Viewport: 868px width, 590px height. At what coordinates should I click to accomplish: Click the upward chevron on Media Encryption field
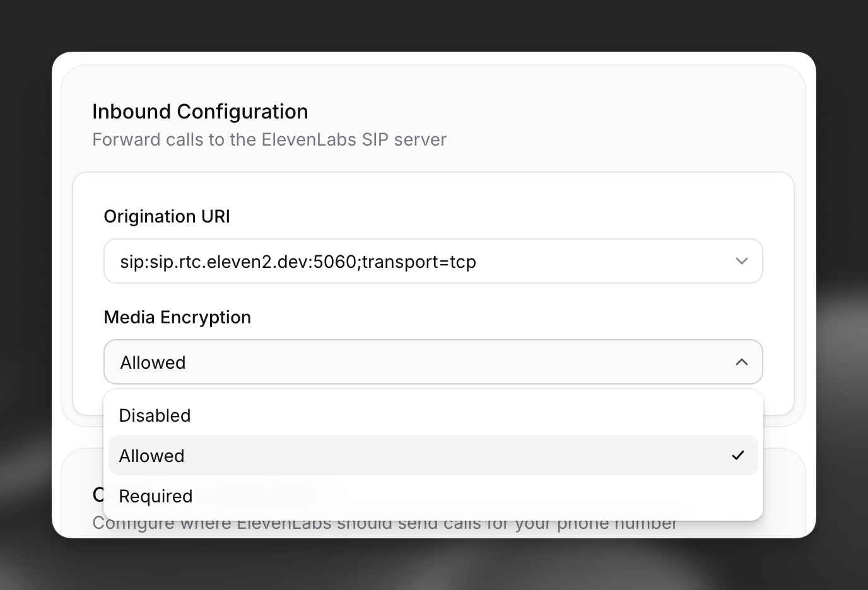[742, 362]
